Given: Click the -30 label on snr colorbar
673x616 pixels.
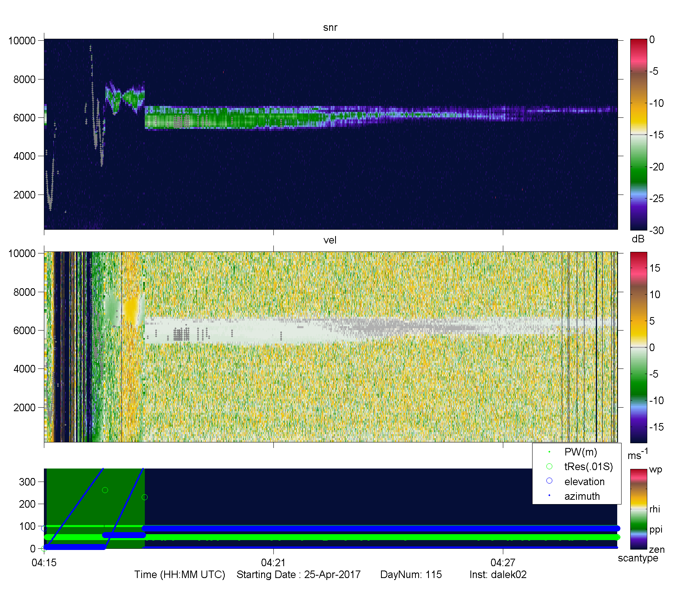Looking at the screenshot, I should click(657, 231).
